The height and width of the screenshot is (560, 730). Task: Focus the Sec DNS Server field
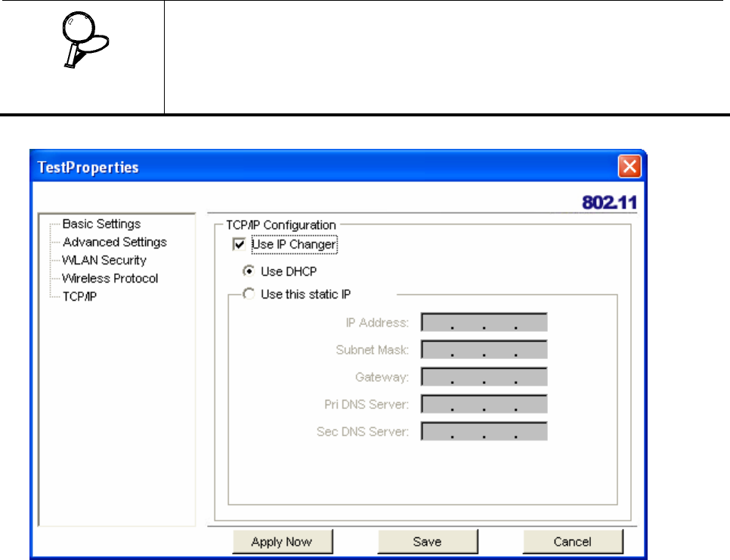click(484, 431)
